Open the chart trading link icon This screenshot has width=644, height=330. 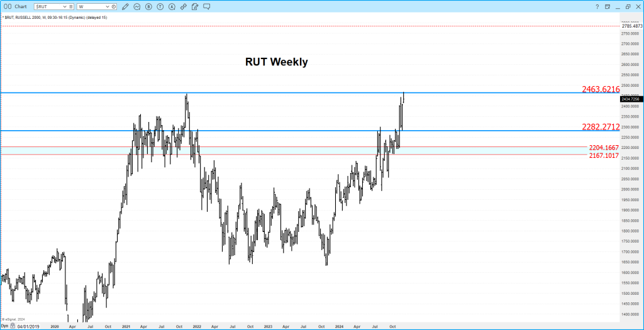click(184, 6)
